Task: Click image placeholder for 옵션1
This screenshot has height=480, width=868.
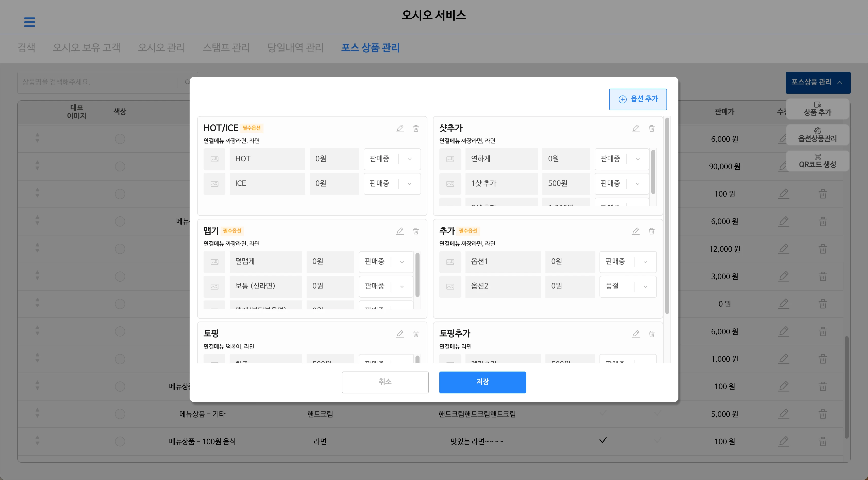Action: click(450, 262)
